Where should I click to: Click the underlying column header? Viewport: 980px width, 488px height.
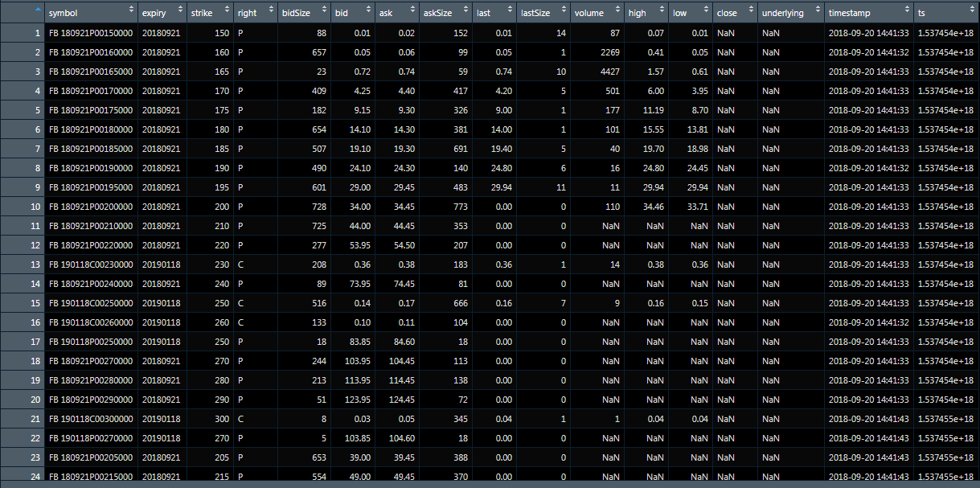790,14
